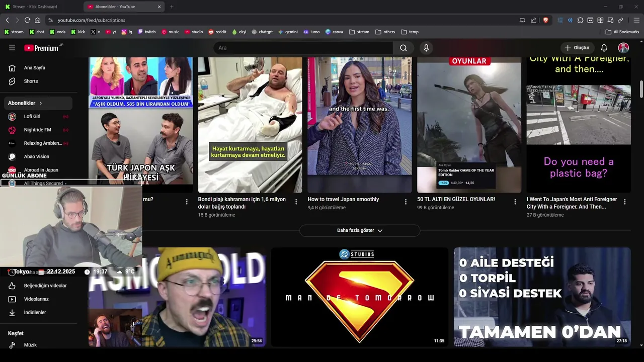Open the twitch bookmark
The width and height of the screenshot is (644, 362).
[147, 32]
